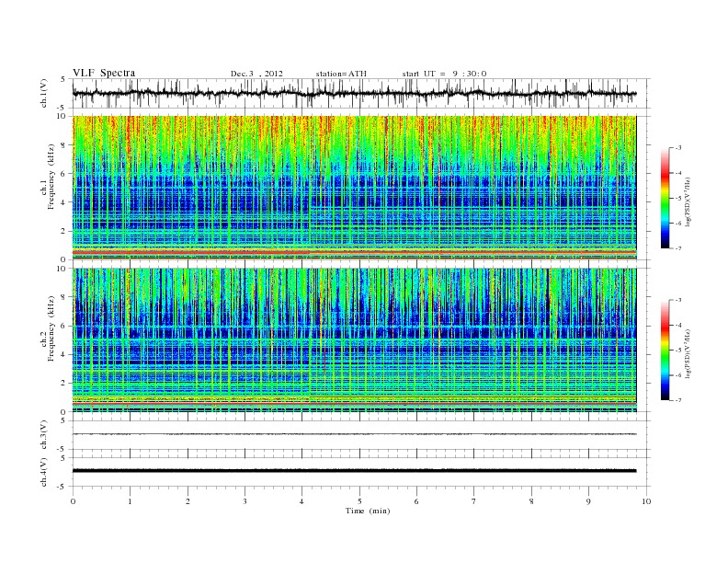Image resolution: width=728 pixels, height=563 pixels.
Task: Select the 'start UT = 9 :30: 0' text
Action: [x=444, y=74]
